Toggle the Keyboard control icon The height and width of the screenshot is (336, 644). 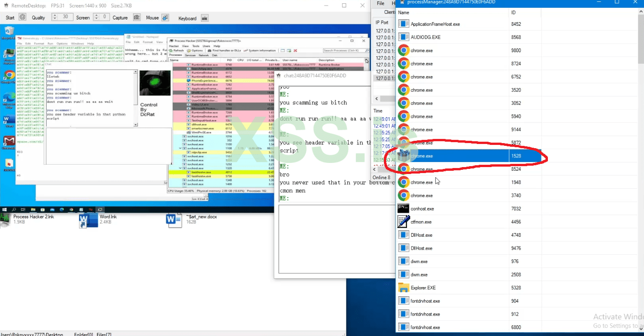click(204, 18)
